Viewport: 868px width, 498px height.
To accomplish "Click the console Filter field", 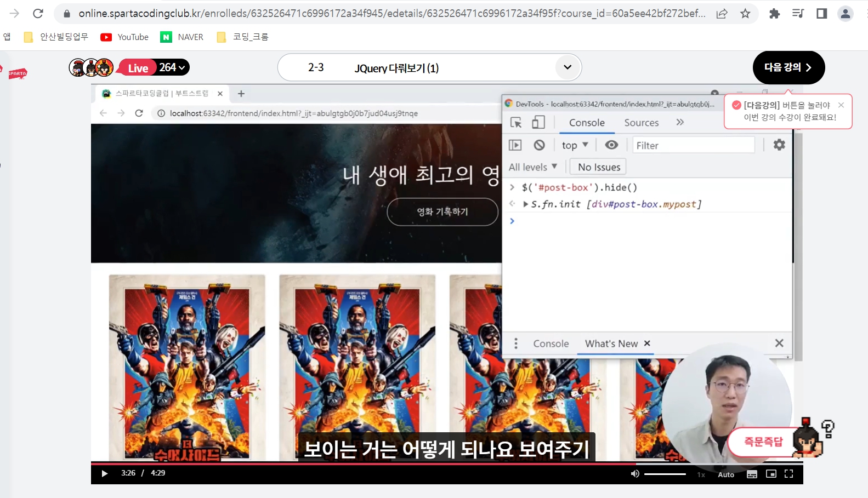I will click(x=694, y=145).
